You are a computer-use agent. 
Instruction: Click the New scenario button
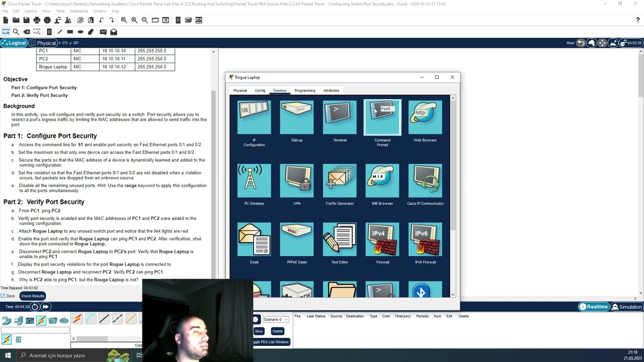(x=259, y=331)
